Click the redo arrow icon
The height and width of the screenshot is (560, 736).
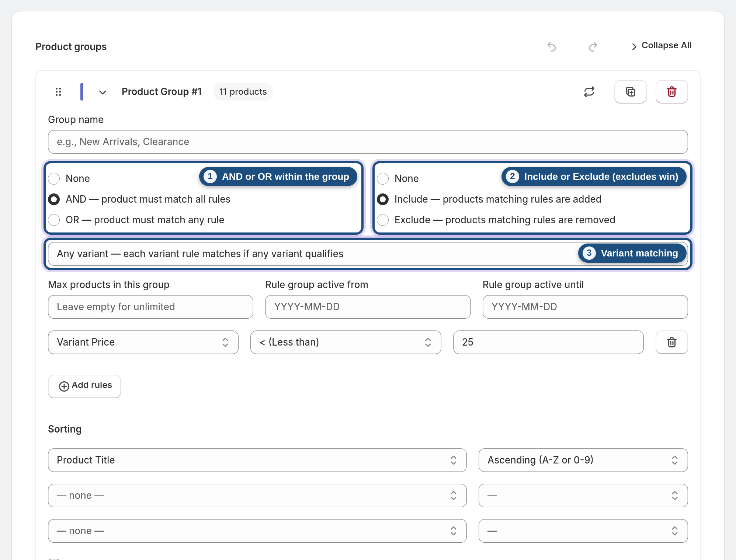pos(593,47)
